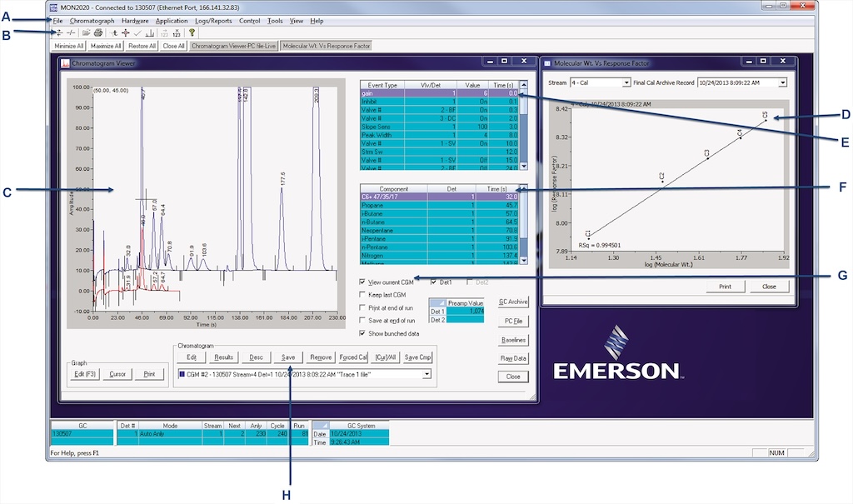Click Minimize All button
The height and width of the screenshot is (504, 853).
coord(69,46)
